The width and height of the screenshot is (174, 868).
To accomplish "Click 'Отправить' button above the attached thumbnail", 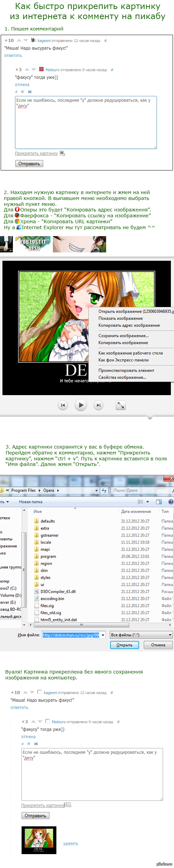I will 35,816.
